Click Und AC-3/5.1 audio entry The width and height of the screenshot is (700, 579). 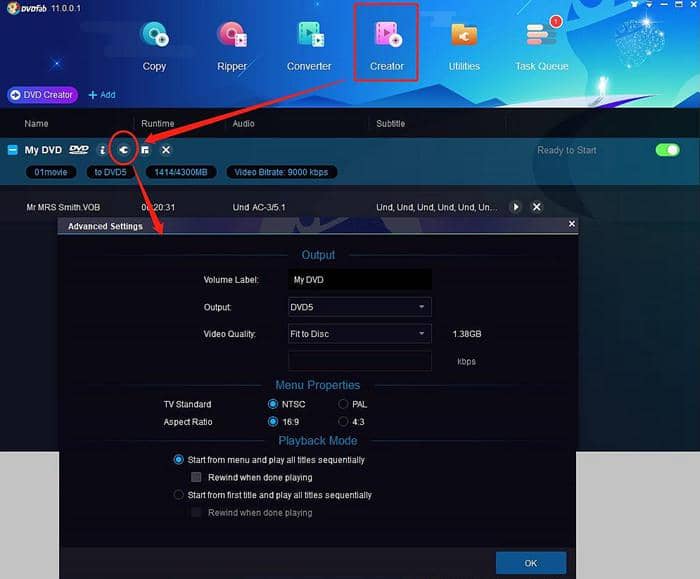point(259,208)
